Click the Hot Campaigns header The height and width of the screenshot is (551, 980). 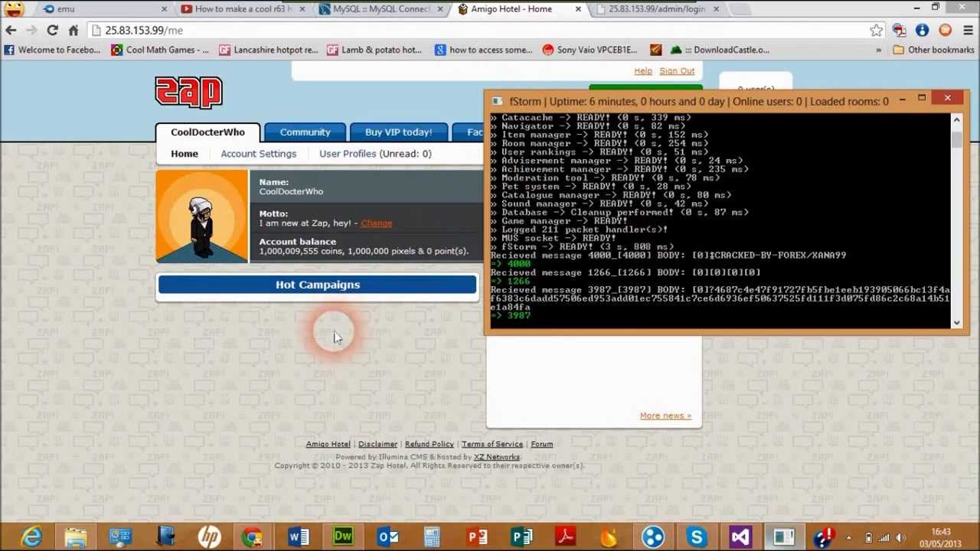pos(317,285)
